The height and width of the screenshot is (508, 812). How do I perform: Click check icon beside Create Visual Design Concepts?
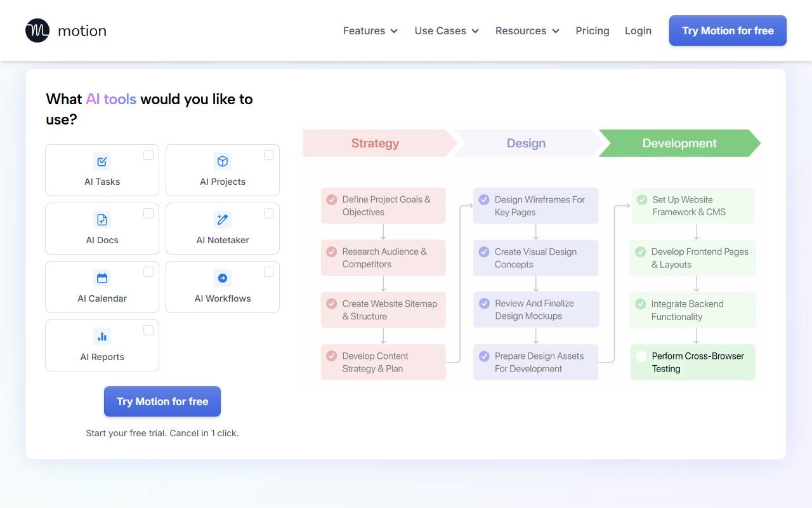[484, 251]
